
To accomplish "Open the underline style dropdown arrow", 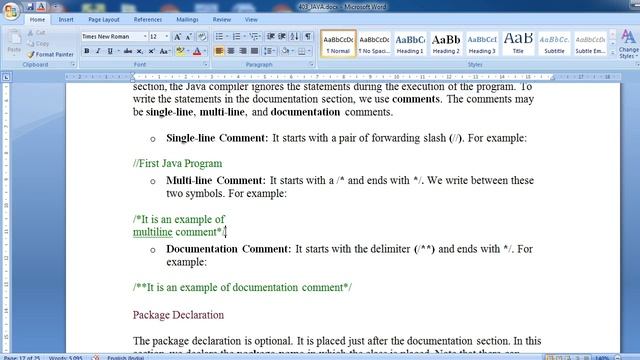I will tap(118, 51).
